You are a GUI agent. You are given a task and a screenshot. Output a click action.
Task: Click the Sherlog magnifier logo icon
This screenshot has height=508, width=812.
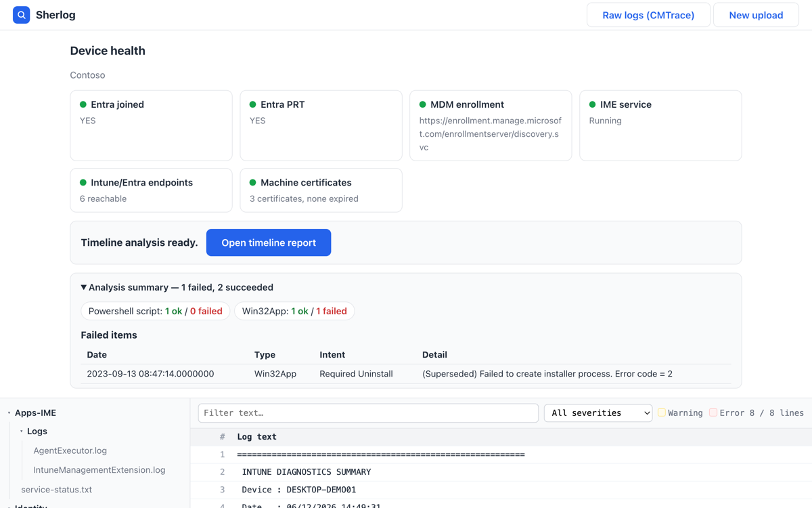[x=22, y=15]
